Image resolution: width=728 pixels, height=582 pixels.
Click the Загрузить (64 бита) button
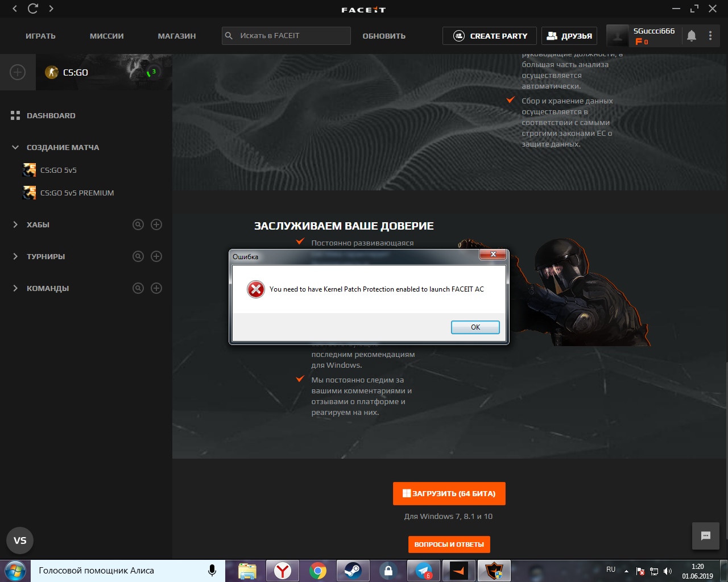click(449, 493)
